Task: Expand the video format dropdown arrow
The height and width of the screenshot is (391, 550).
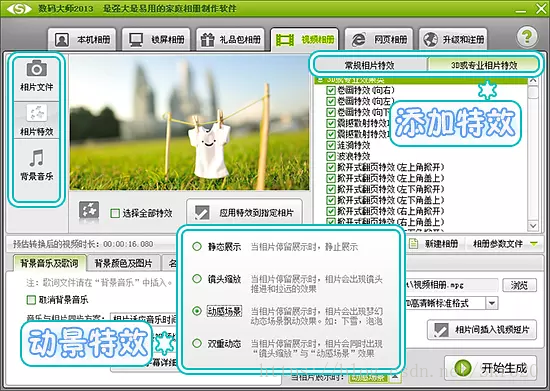Action: pos(491,303)
